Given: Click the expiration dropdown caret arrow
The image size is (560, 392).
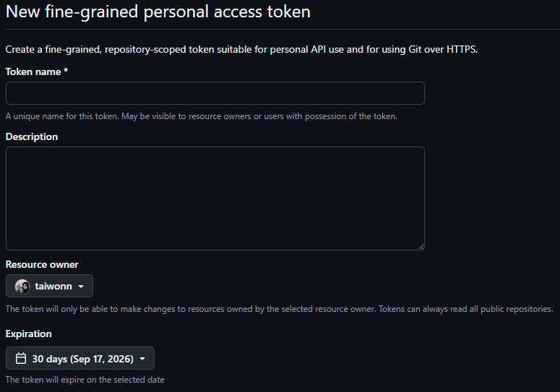Looking at the screenshot, I should 142,359.
